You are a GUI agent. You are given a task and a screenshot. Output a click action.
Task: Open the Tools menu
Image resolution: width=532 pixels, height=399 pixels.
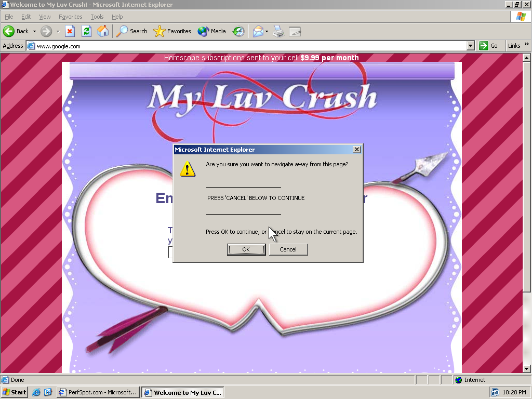pyautogui.click(x=97, y=17)
